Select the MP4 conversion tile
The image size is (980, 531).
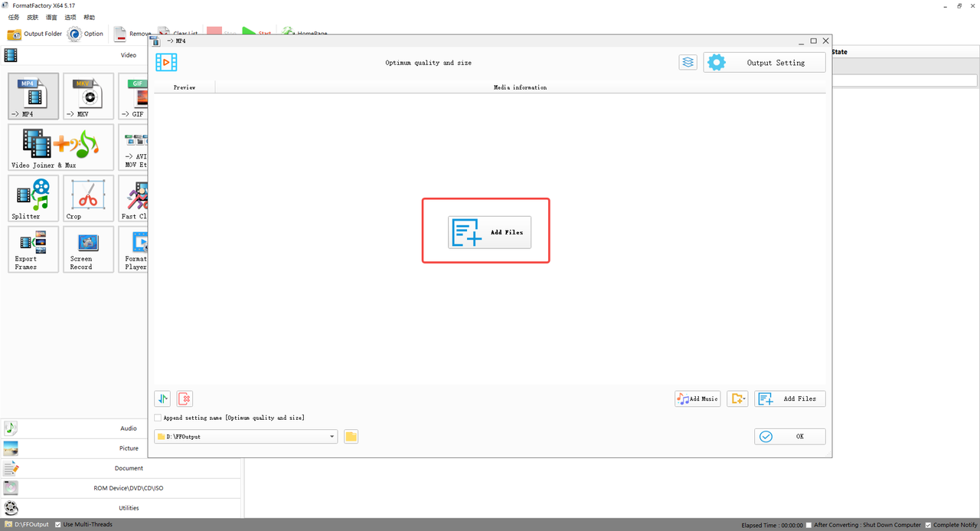[x=34, y=97]
